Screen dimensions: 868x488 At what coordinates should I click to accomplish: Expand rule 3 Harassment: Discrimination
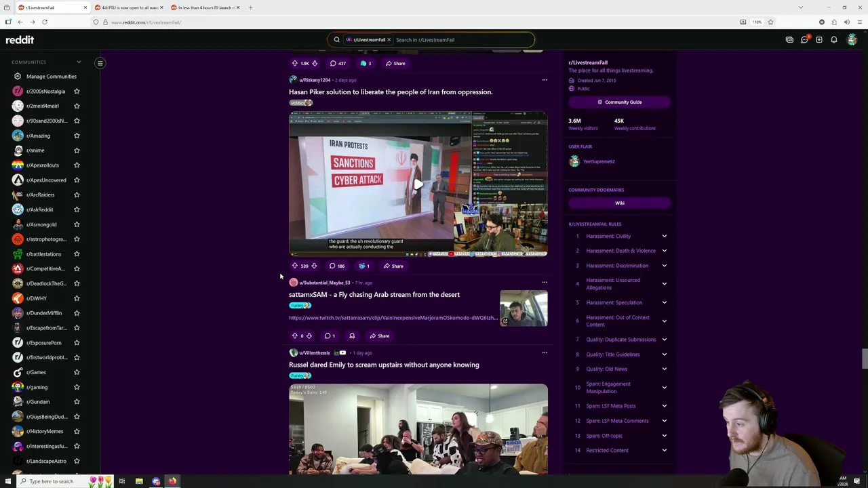[664, 266]
